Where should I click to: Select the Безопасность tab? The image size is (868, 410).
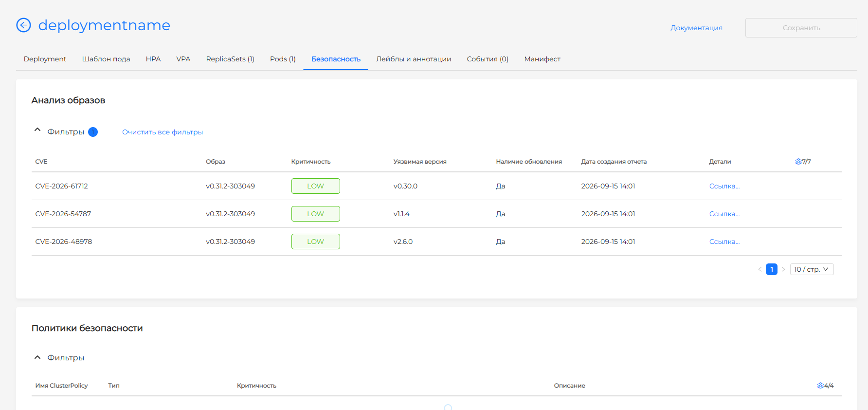tap(336, 59)
